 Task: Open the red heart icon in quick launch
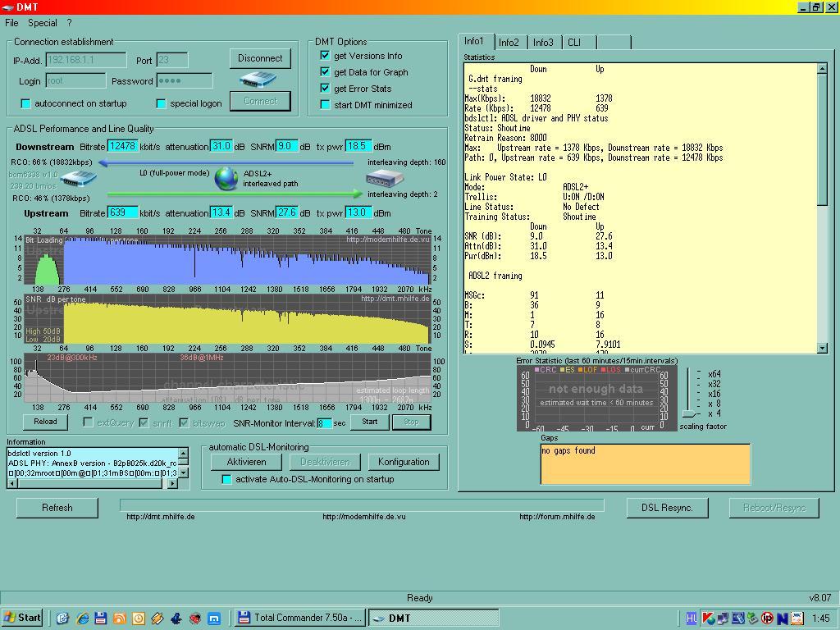[x=195, y=618]
